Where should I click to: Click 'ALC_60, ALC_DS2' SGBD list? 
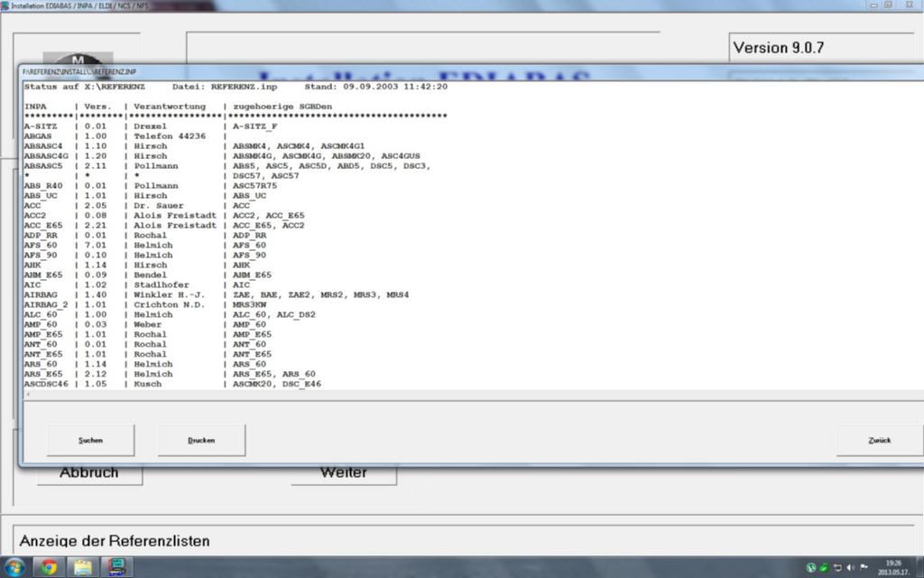tap(274, 314)
